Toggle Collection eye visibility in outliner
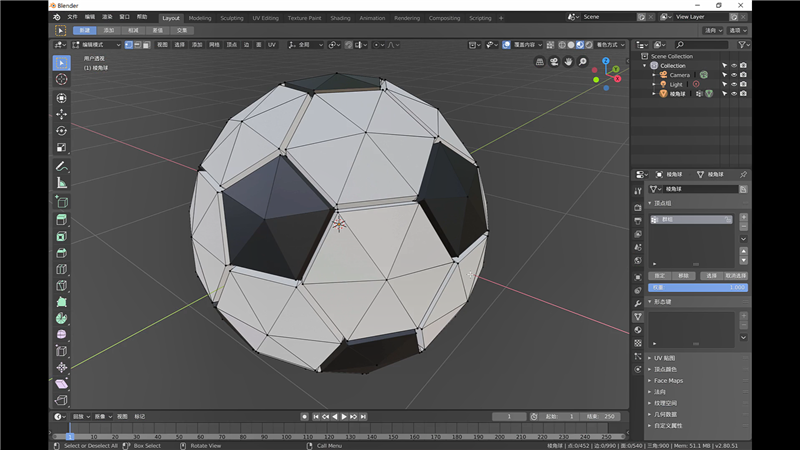800x450 pixels. [734, 66]
